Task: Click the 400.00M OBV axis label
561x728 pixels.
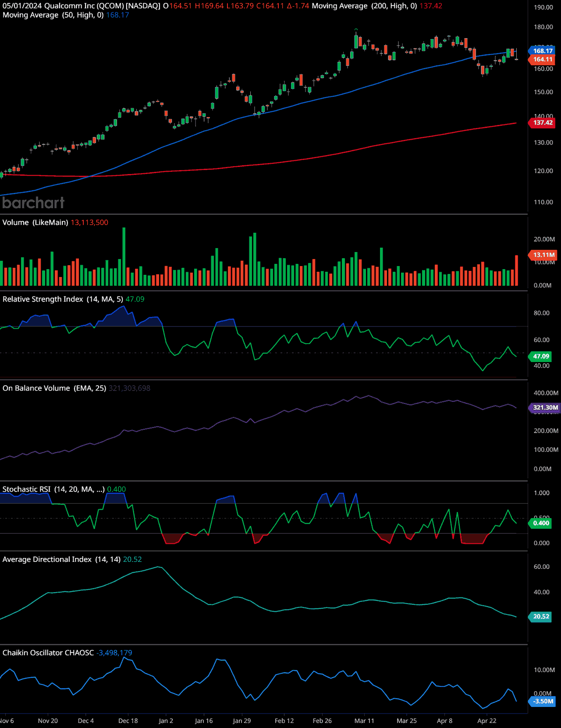Action: [x=546, y=393]
